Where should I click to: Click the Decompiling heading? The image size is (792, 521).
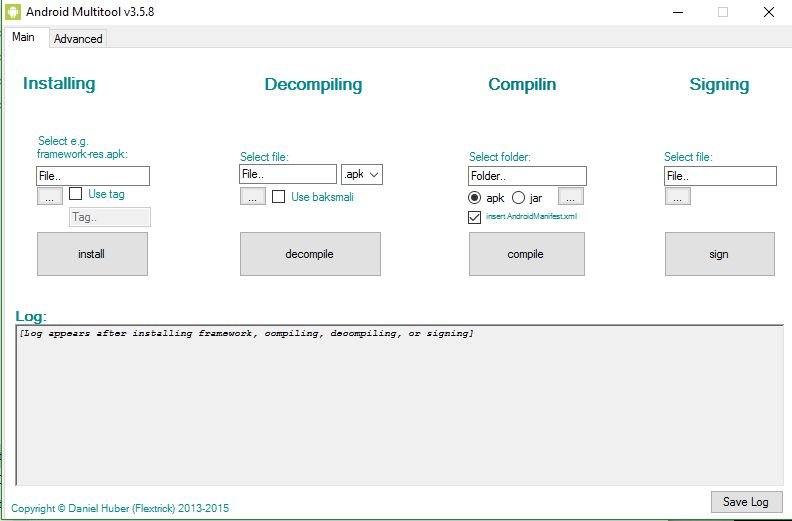(x=313, y=84)
